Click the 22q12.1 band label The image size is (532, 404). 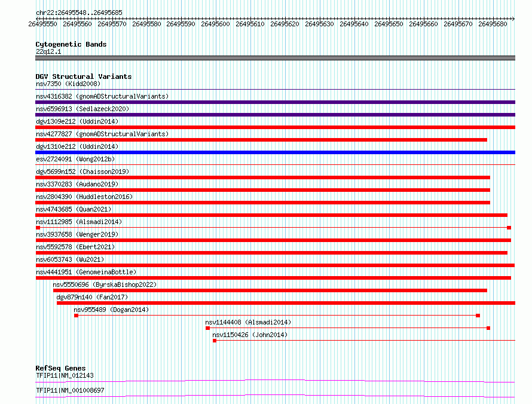click(x=48, y=51)
